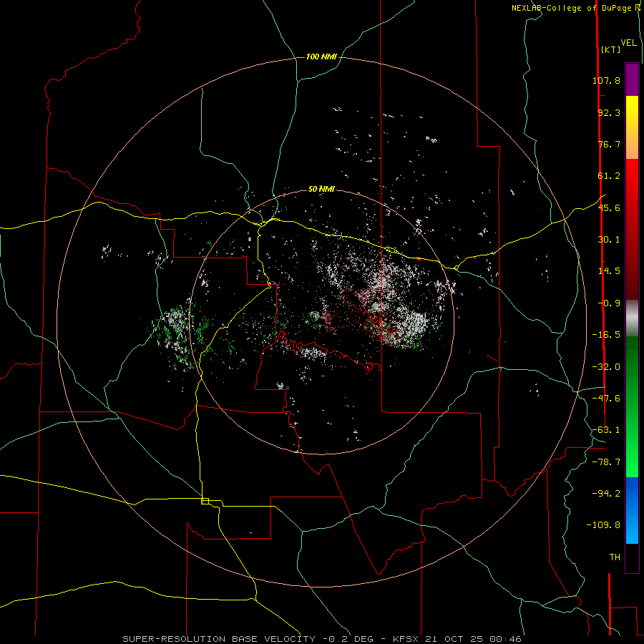Click the TH legend label

(615, 557)
